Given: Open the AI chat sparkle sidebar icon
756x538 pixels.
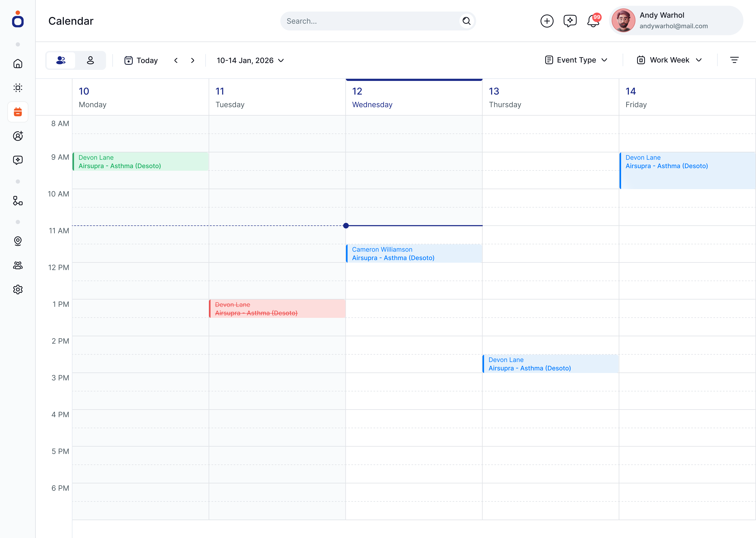Looking at the screenshot, I should coord(18,160).
